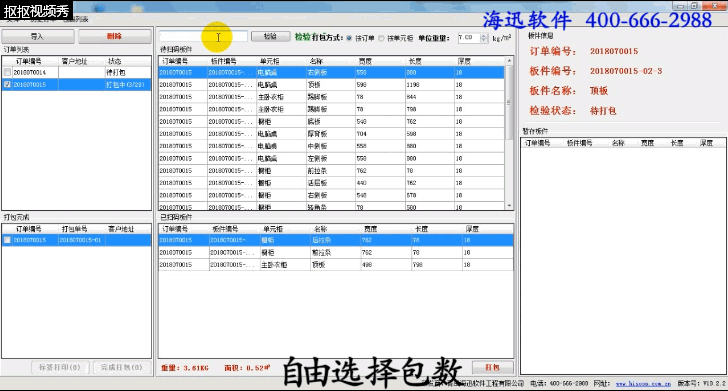Viewport: 728px width, 391px height.
Task: Click scroll-up arrow of pending parts table
Action: pyautogui.click(x=509, y=61)
